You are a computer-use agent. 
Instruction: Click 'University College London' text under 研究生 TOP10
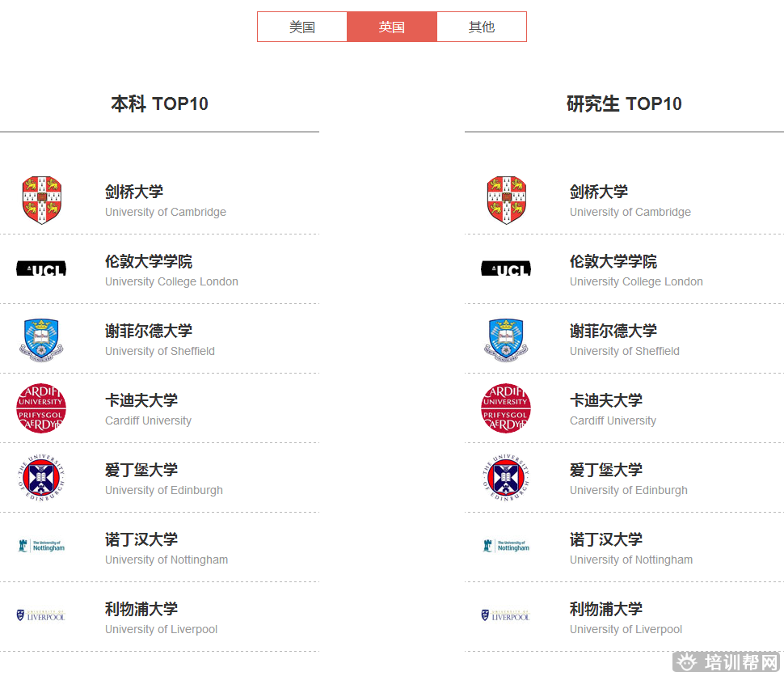coord(637,281)
